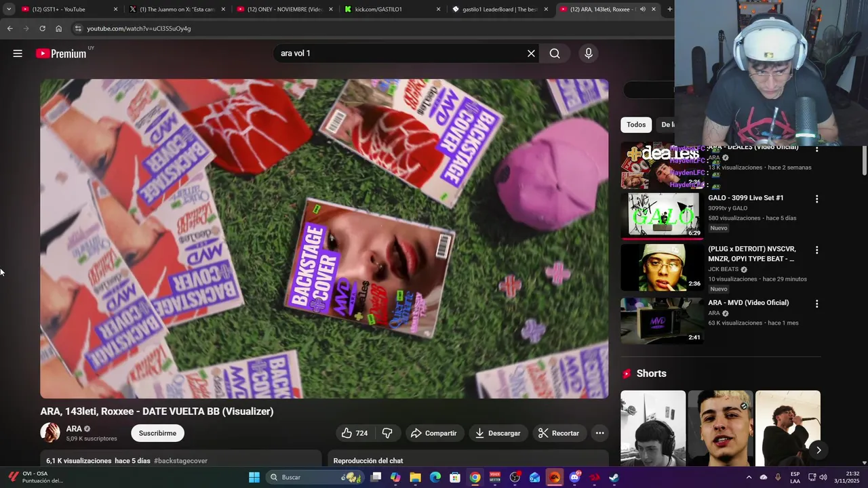
Task: Open a new browser tab
Action: click(x=669, y=9)
